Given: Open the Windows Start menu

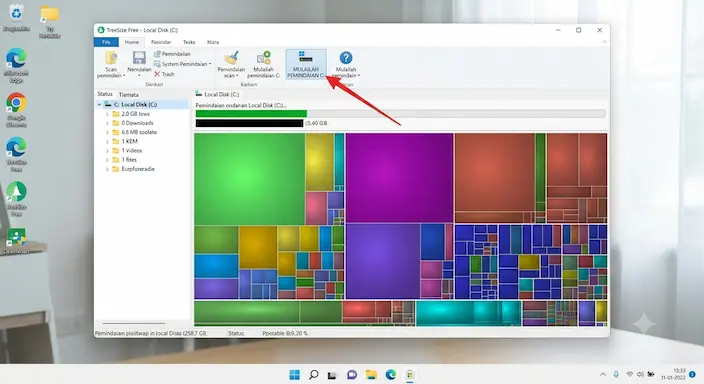Looking at the screenshot, I should pos(295,375).
